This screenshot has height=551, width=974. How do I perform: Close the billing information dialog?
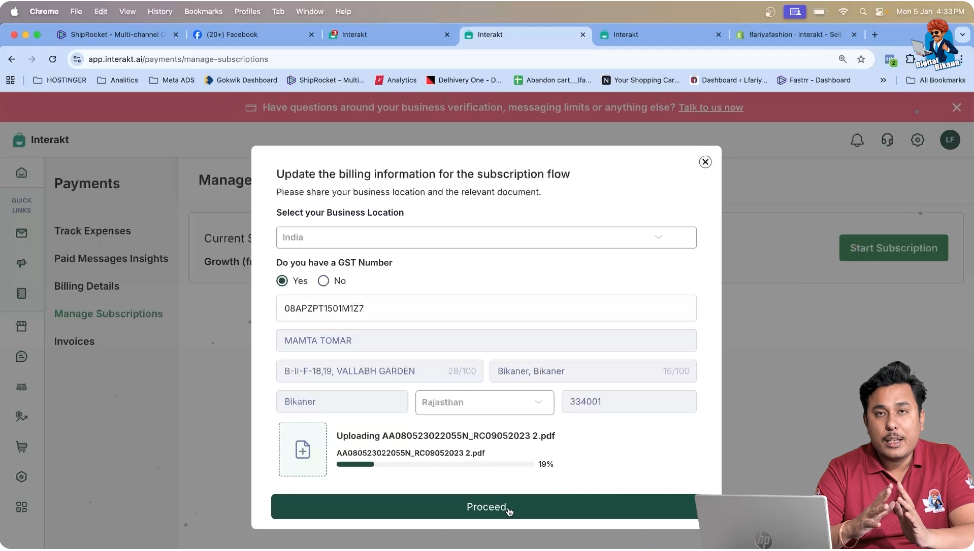point(704,162)
